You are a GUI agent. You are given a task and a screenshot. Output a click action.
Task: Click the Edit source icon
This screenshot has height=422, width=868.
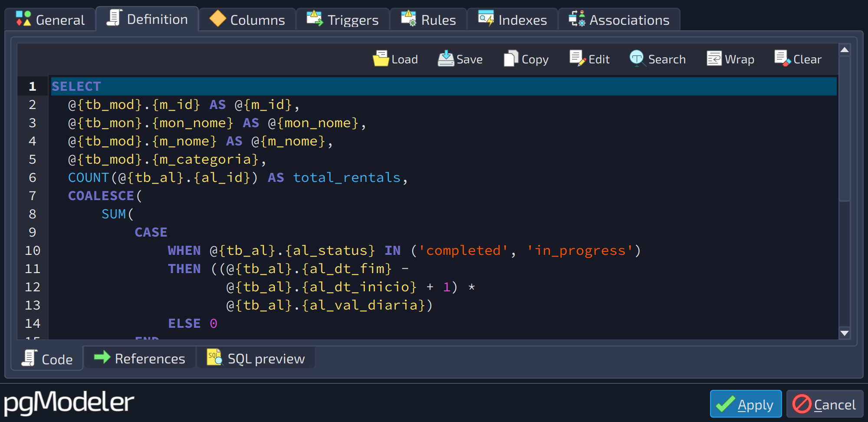coord(578,59)
